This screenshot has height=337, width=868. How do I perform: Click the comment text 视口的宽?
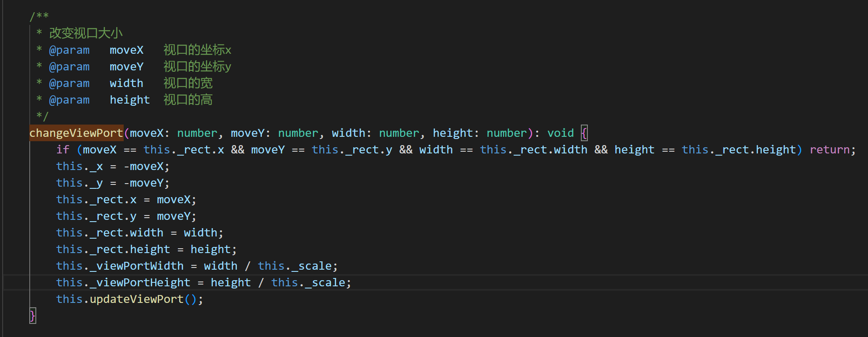(188, 83)
